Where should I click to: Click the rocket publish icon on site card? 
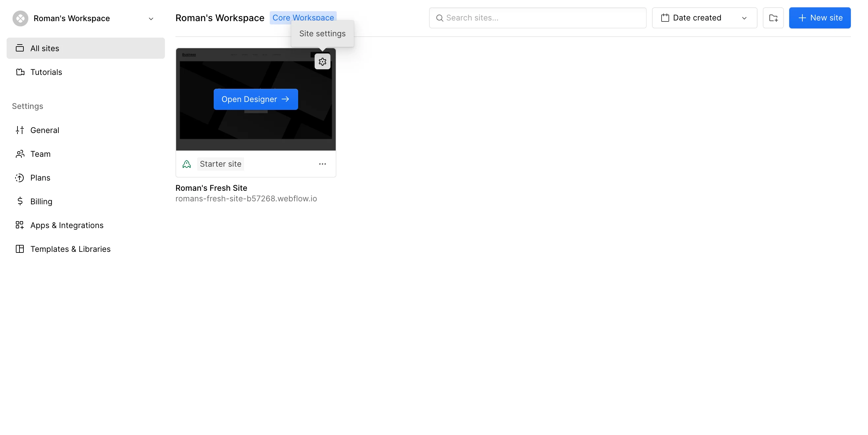(x=186, y=164)
